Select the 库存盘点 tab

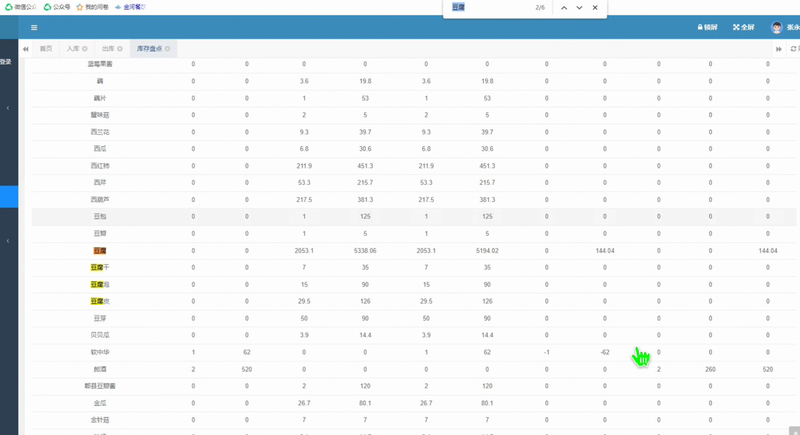tap(149, 49)
